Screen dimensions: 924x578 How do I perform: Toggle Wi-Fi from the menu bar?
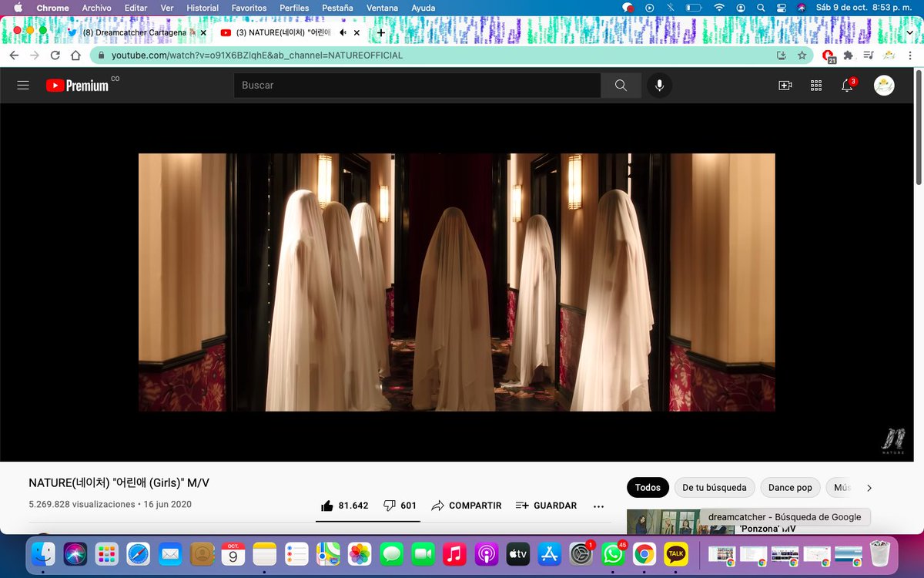click(x=719, y=8)
